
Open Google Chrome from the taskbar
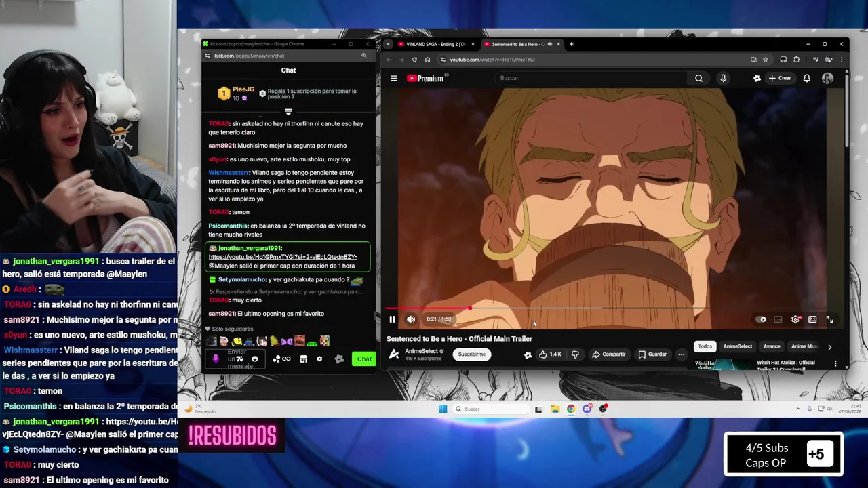(571, 409)
